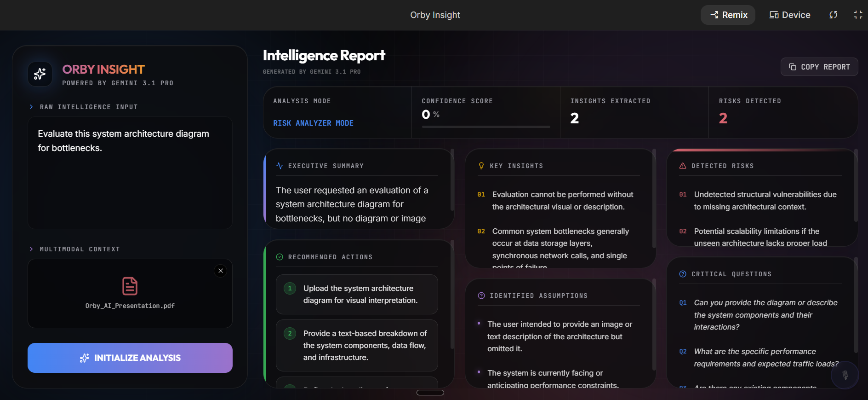
Task: Collapse the Multimodal Context chevron
Action: (x=31, y=249)
